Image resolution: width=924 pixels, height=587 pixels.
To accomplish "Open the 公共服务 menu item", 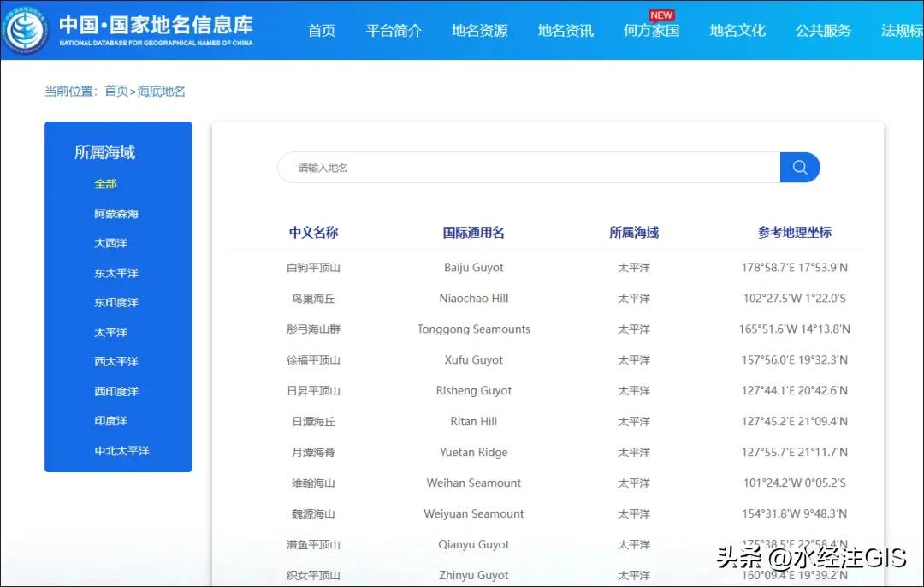I will tap(823, 31).
